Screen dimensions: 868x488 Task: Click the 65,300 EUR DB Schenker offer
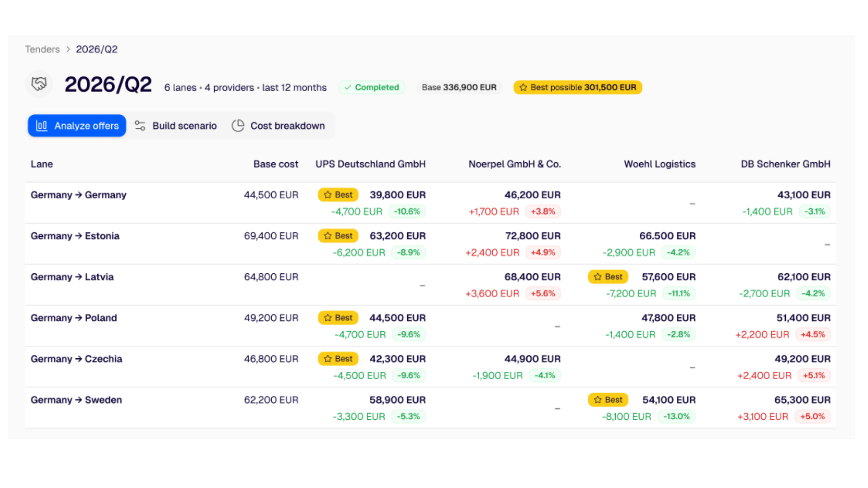pyautogui.click(x=802, y=400)
